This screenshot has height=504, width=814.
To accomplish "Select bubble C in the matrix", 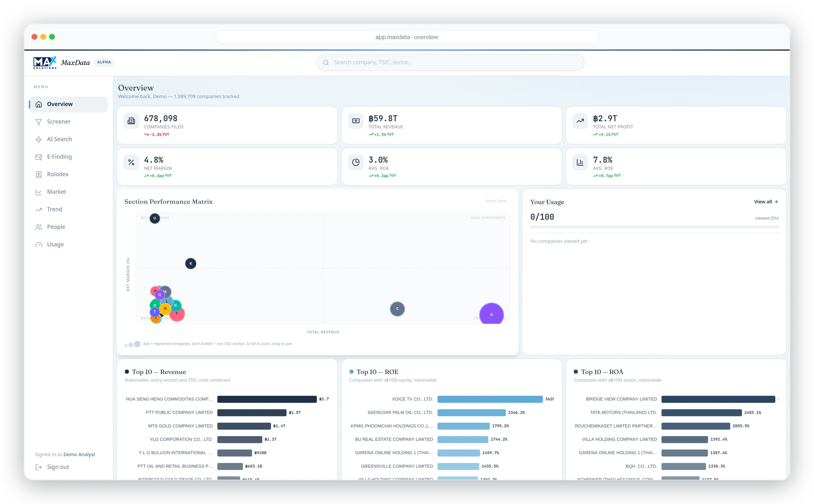I will click(x=397, y=309).
